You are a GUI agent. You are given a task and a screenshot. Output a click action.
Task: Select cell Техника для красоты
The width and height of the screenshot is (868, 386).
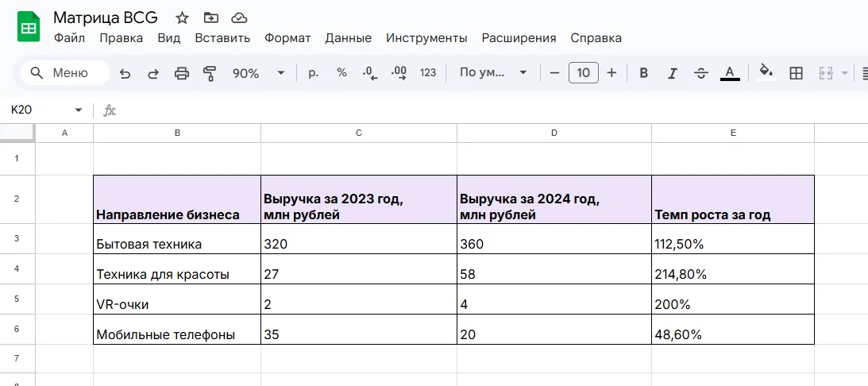pyautogui.click(x=177, y=269)
